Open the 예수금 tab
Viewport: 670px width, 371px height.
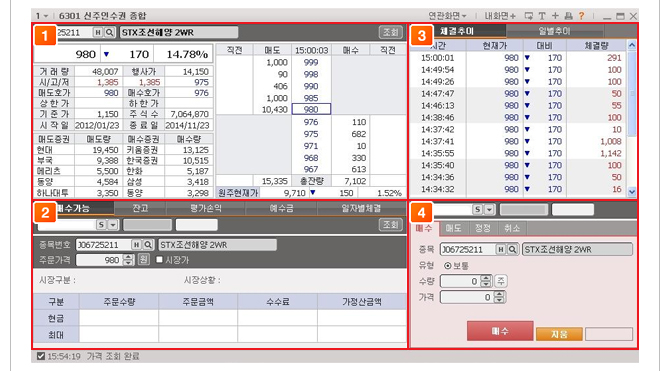tap(281, 208)
